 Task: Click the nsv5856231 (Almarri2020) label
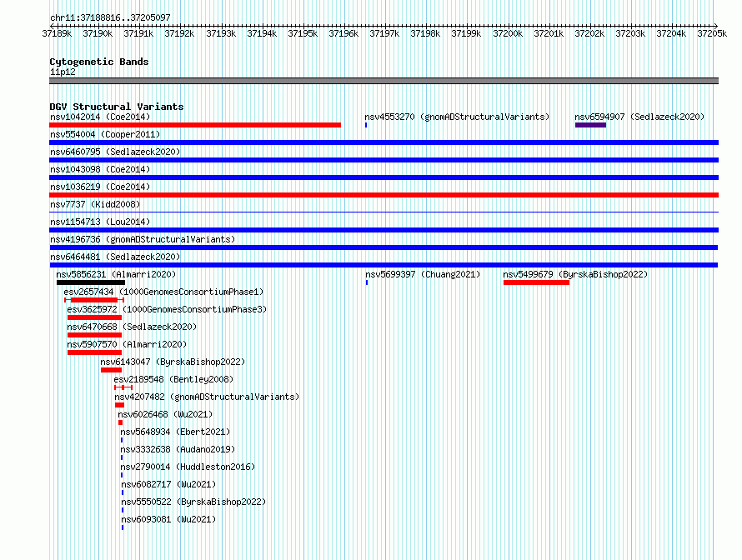pos(116,274)
